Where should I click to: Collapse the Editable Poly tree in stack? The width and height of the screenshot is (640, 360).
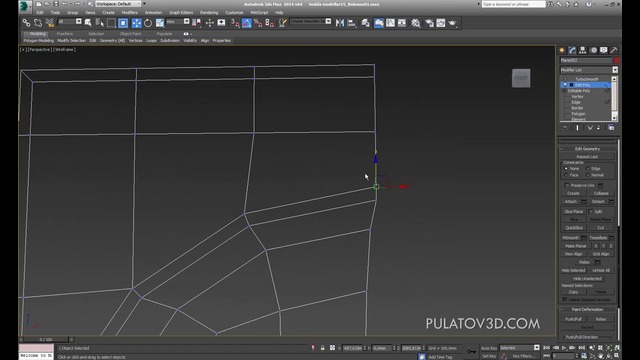564,91
